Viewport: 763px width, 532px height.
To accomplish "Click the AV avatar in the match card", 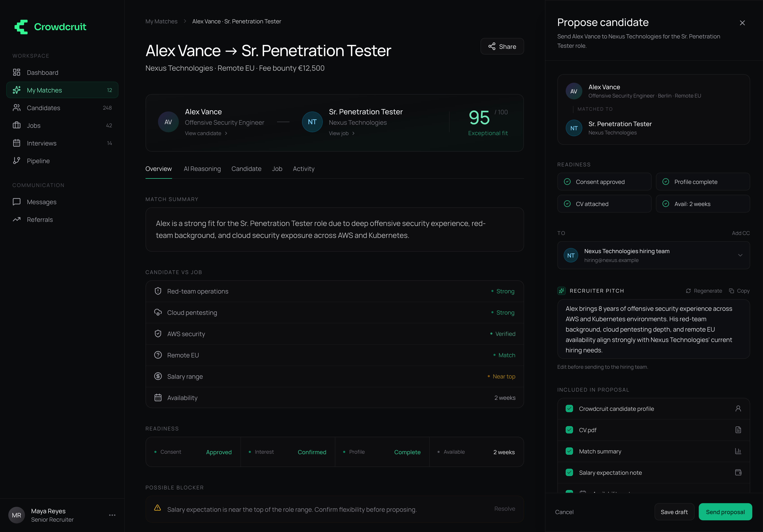I will click(x=168, y=122).
